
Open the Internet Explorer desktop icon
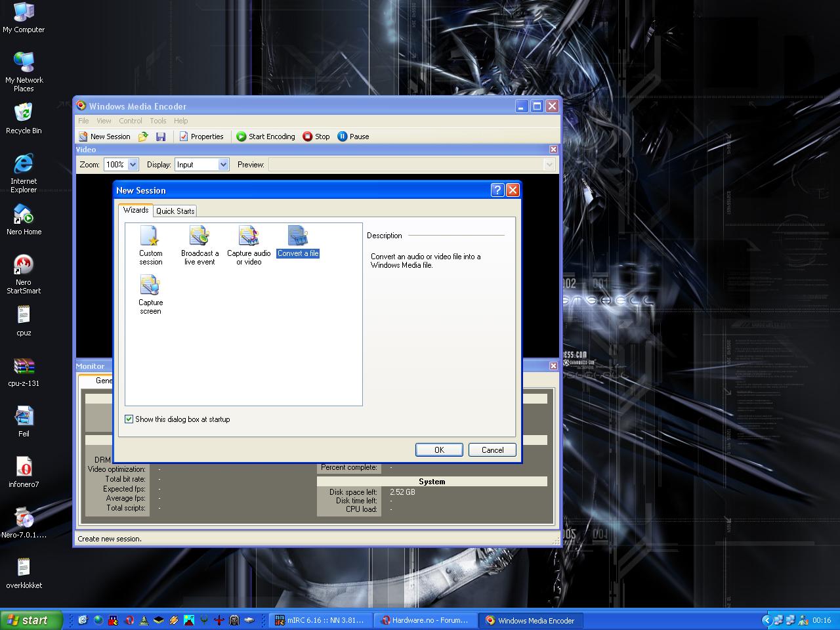pos(24,173)
